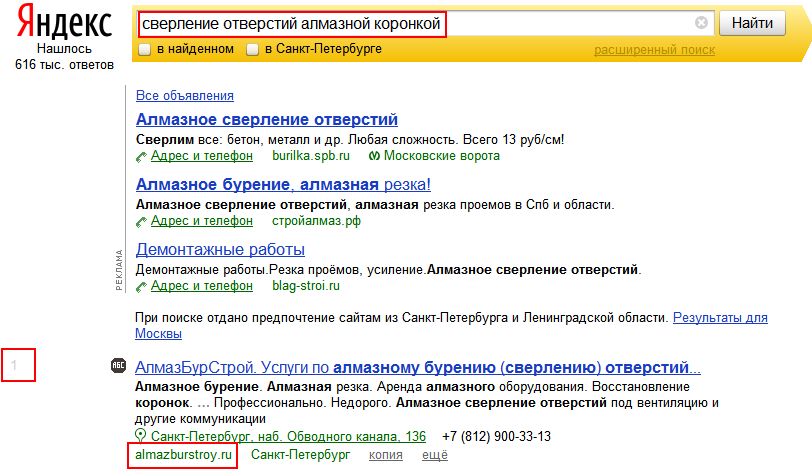The image size is (812, 476).
Task: Open 'Адрес и телефон' for стройалмаз.рф
Action: 202,221
